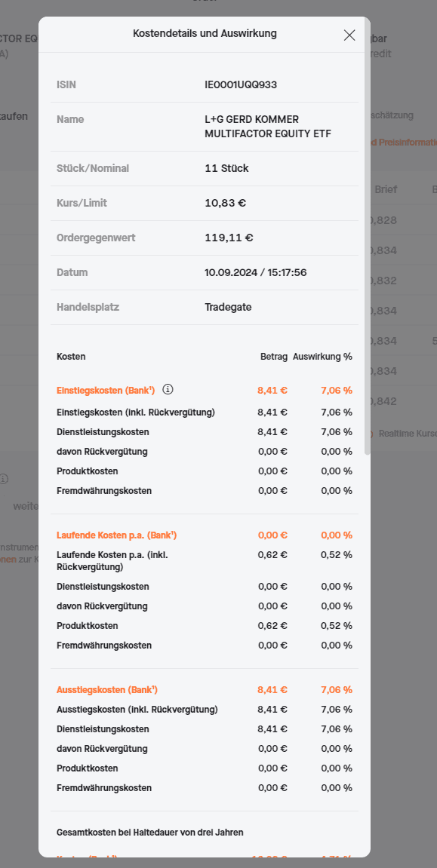Click the Kurs/Limit value 10,83 €
This screenshot has height=868, width=437.
click(226, 203)
